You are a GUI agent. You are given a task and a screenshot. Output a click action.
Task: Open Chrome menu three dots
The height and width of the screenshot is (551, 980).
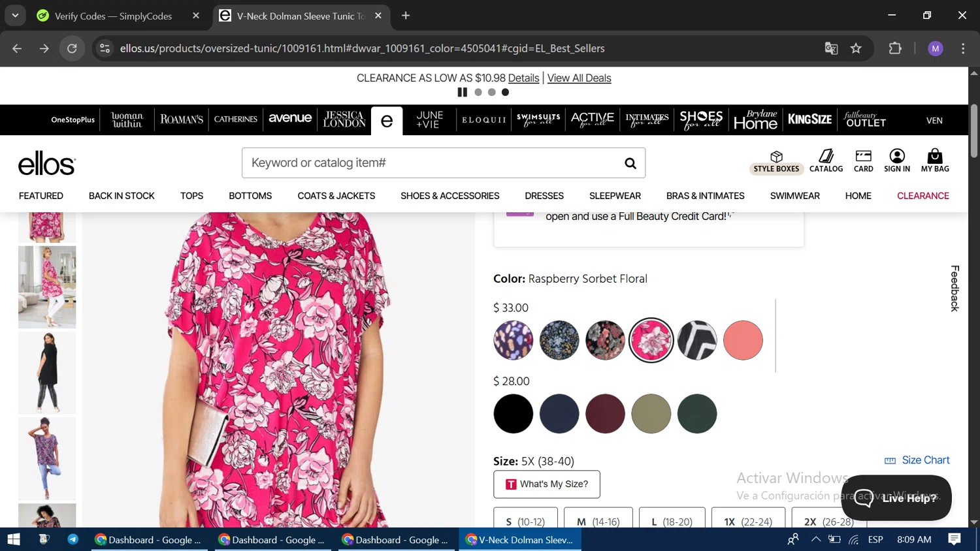coord(963,48)
